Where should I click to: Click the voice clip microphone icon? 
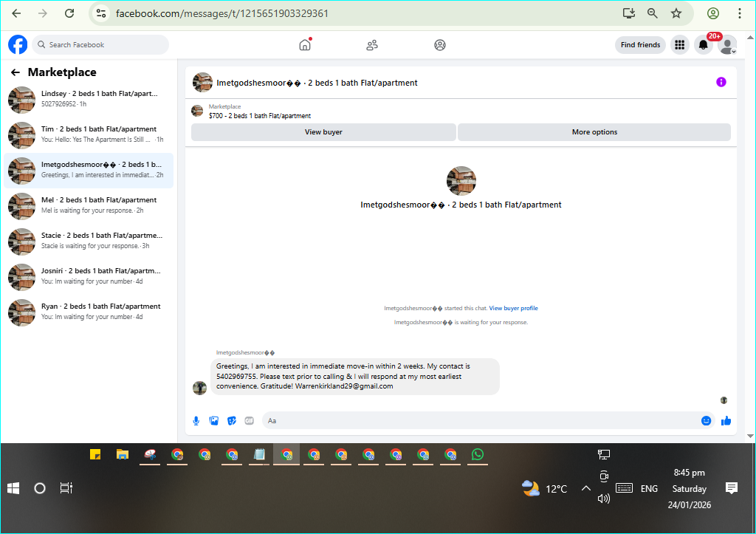(x=196, y=421)
